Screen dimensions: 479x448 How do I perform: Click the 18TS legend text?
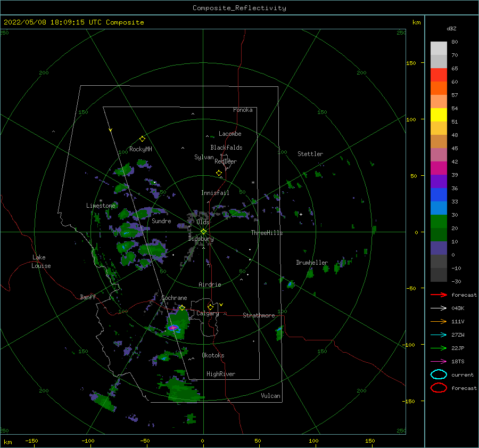click(x=458, y=362)
